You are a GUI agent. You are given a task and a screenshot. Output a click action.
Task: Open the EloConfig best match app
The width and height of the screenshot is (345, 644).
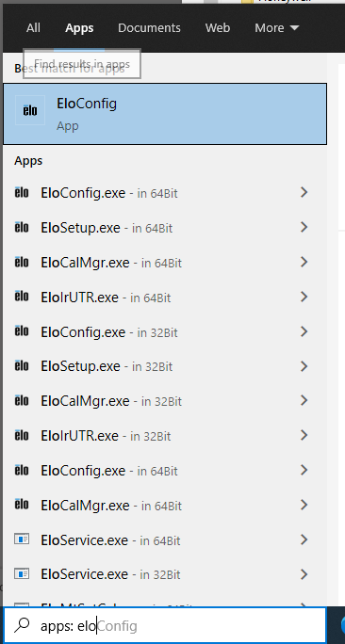pyautogui.click(x=165, y=114)
